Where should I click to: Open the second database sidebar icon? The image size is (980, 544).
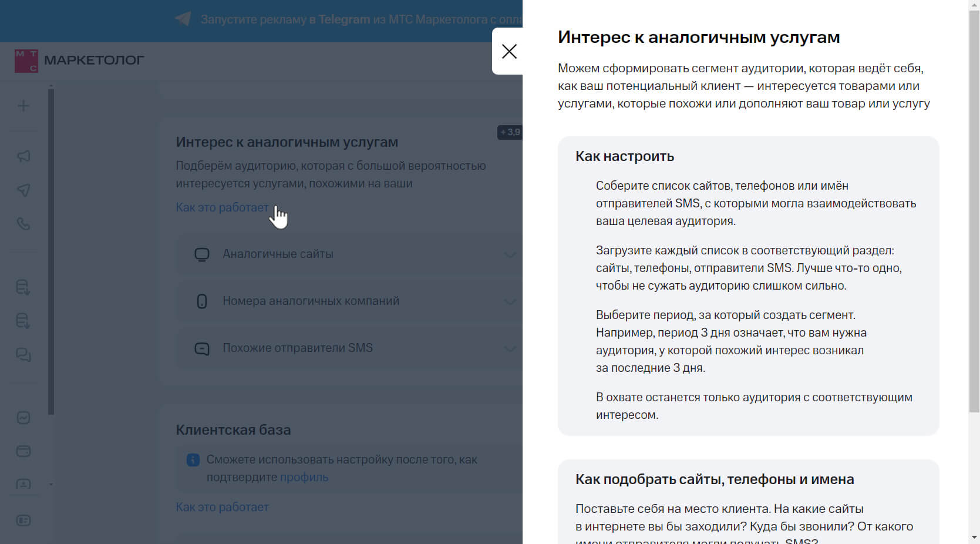pos(23,321)
